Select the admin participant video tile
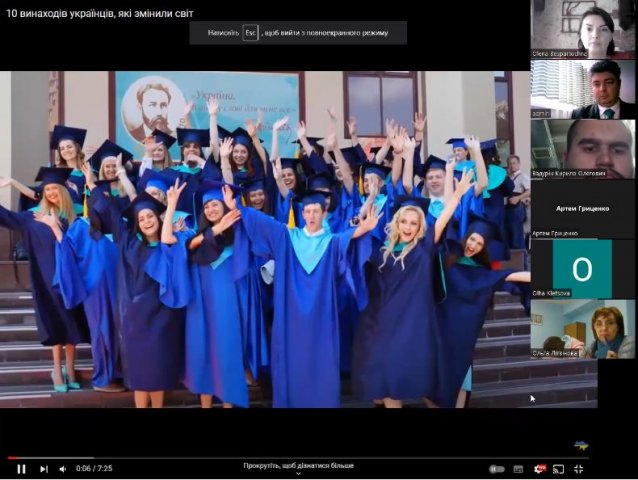Screen dimensions: 638x480 [x=583, y=88]
